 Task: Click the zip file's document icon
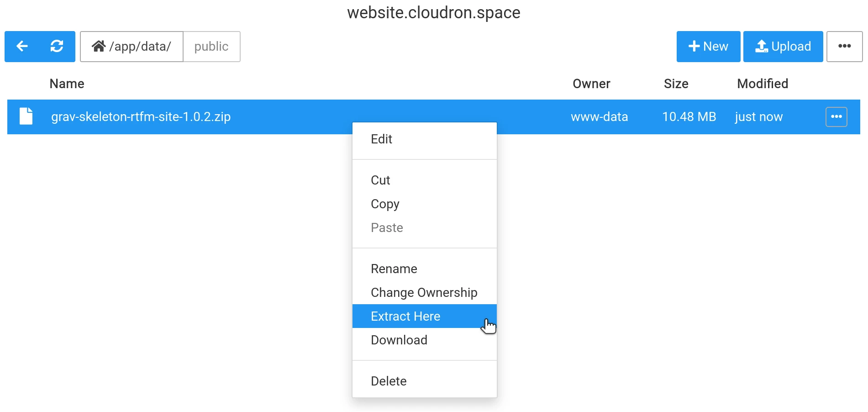(26, 116)
